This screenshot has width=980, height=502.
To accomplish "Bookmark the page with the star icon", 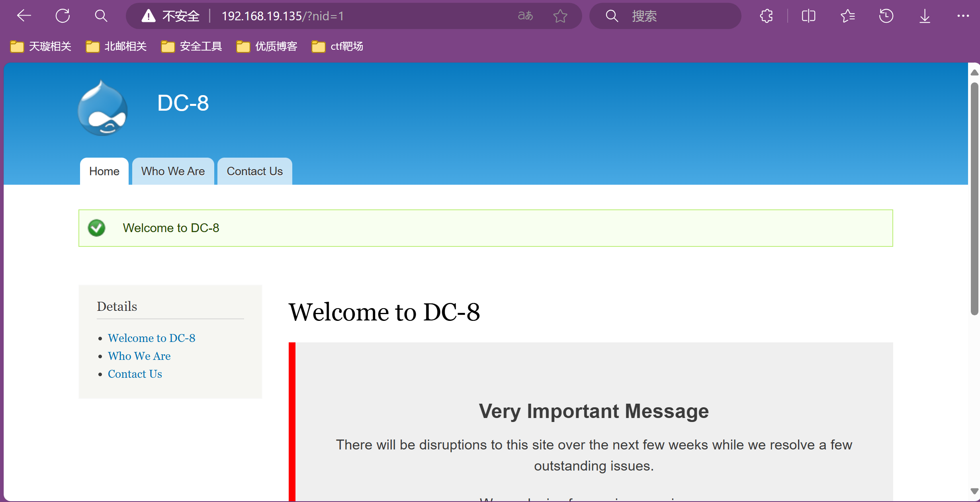I will (x=560, y=16).
